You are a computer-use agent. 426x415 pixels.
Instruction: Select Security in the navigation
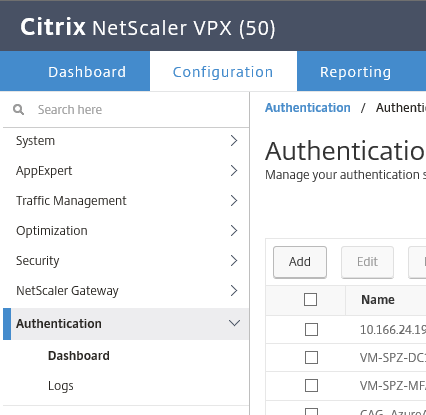click(38, 261)
